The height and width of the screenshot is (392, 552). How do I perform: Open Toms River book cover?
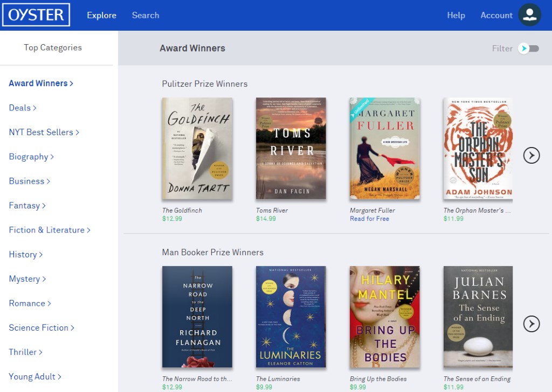pyautogui.click(x=291, y=149)
